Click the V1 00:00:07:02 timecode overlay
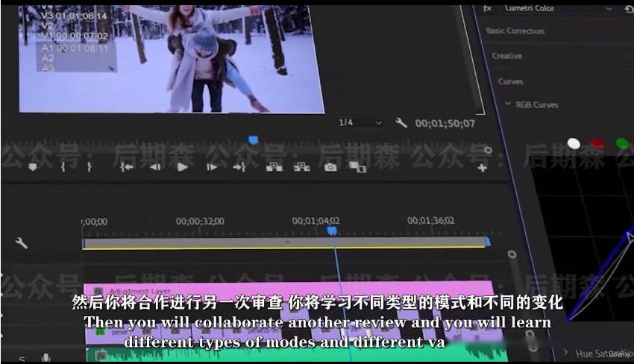This screenshot has height=364, width=634. 75,36
